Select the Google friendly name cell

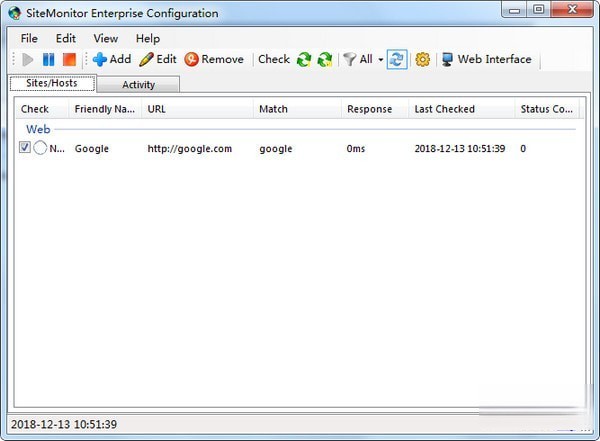tap(92, 149)
